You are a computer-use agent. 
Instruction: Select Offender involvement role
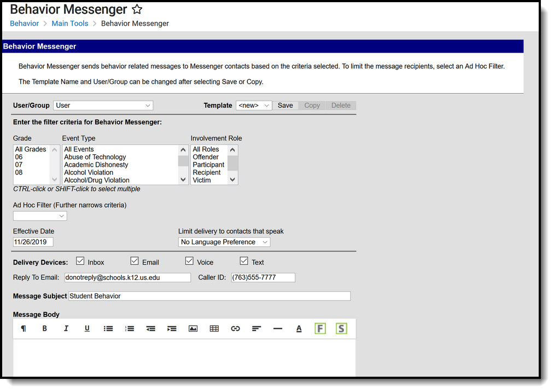click(209, 157)
